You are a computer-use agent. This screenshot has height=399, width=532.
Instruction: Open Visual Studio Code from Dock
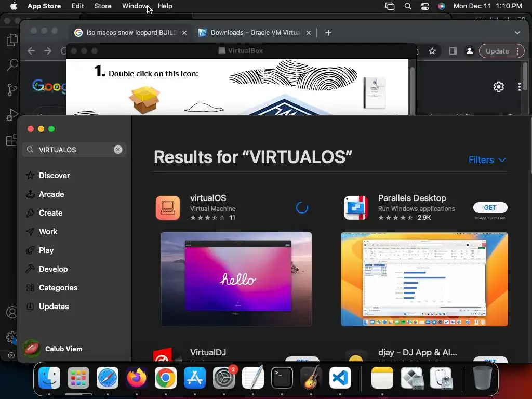(340, 378)
